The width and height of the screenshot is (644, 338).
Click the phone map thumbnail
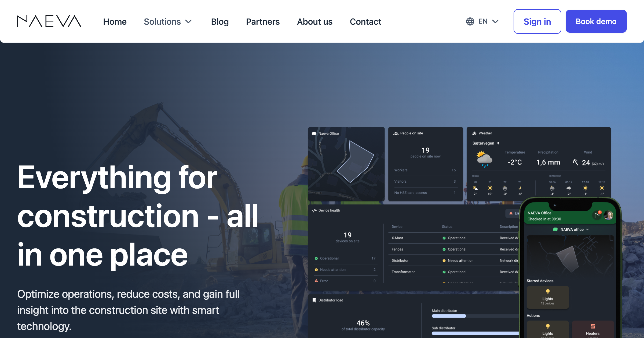pos(570,255)
